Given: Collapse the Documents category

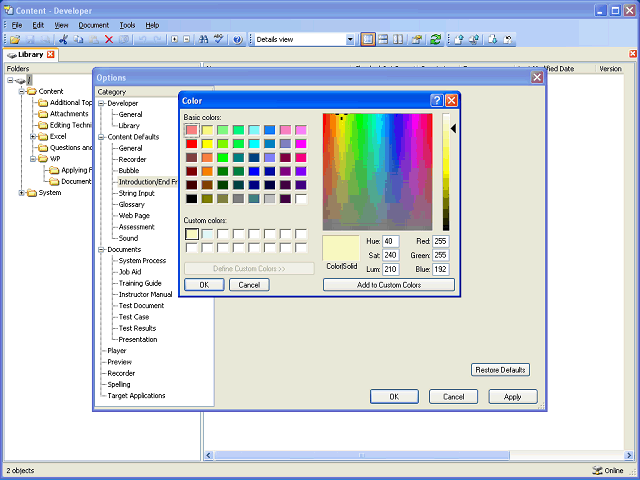Looking at the screenshot, I should 101,249.
